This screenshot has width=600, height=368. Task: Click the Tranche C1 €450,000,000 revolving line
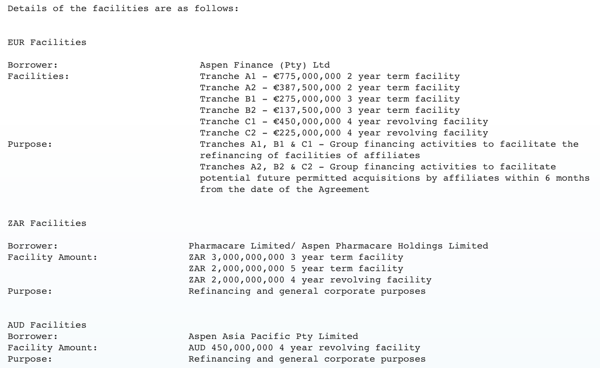point(344,121)
